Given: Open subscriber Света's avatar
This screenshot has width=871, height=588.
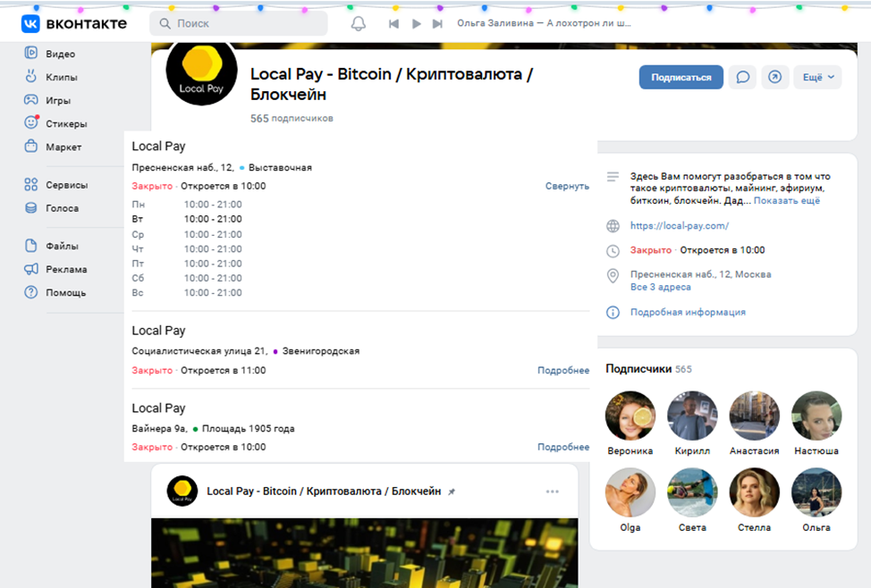Looking at the screenshot, I should click(692, 492).
